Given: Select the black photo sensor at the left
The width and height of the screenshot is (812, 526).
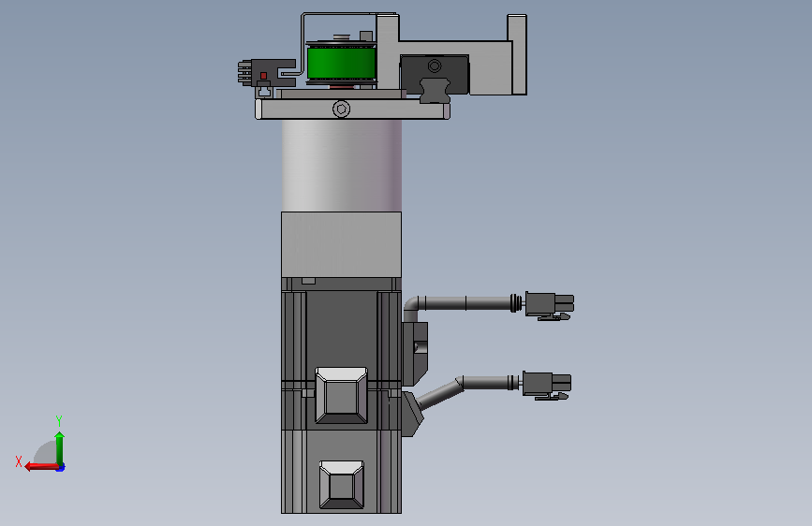Looking at the screenshot, I should point(265,72).
